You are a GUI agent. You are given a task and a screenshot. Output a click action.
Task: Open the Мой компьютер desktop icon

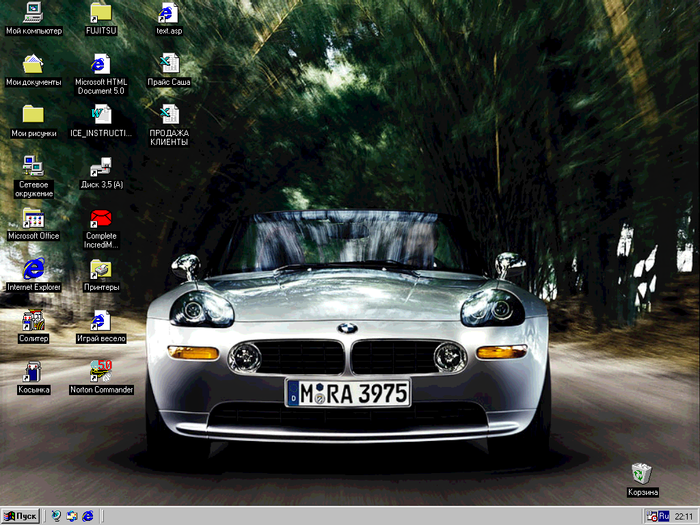[33, 13]
